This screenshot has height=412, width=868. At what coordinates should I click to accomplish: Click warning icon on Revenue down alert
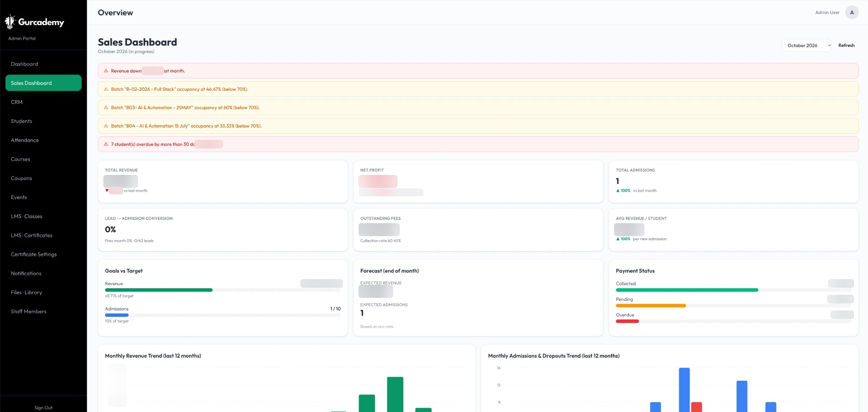pos(106,71)
